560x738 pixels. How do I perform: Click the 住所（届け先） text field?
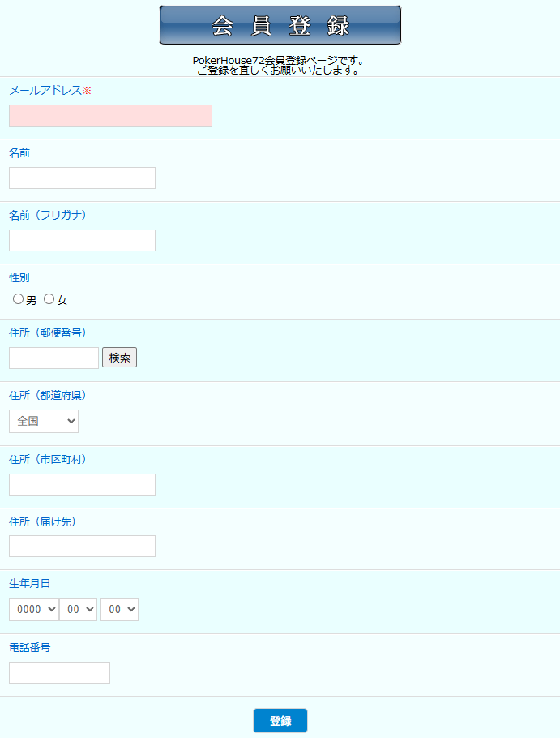[82, 546]
